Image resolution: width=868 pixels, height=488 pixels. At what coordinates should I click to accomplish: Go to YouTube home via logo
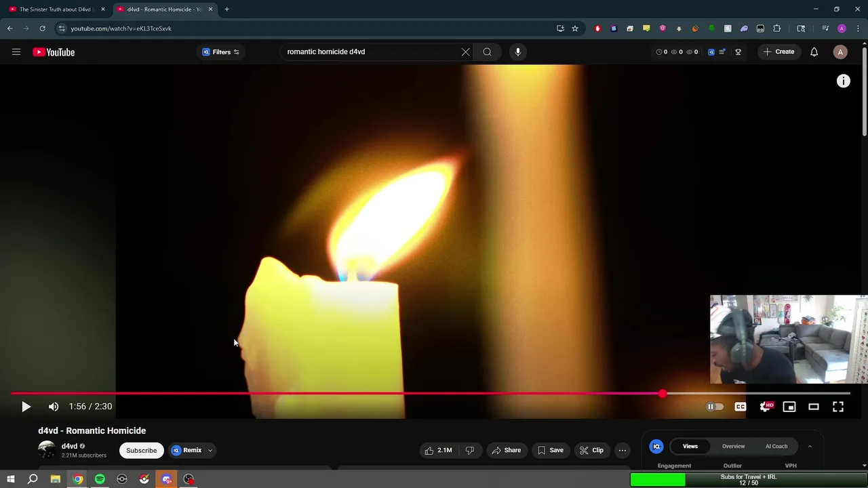(x=54, y=52)
